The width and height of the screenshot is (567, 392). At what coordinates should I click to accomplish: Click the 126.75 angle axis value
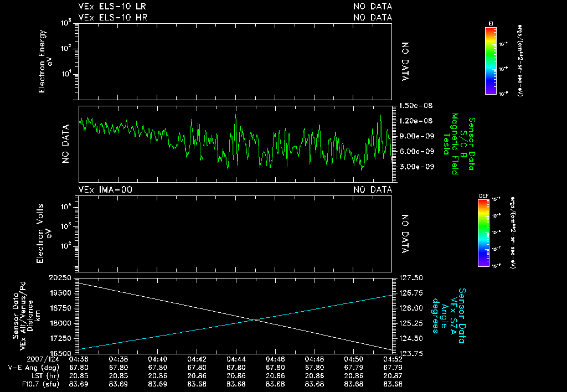(x=411, y=293)
